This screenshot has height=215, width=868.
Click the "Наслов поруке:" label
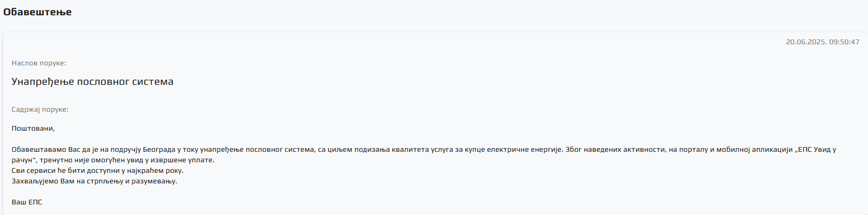click(x=38, y=63)
